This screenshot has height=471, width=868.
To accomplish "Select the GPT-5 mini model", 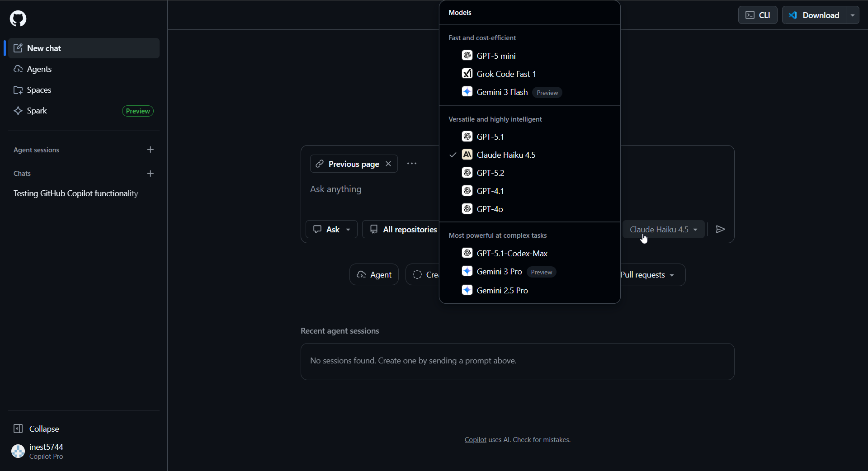I will click(x=496, y=56).
